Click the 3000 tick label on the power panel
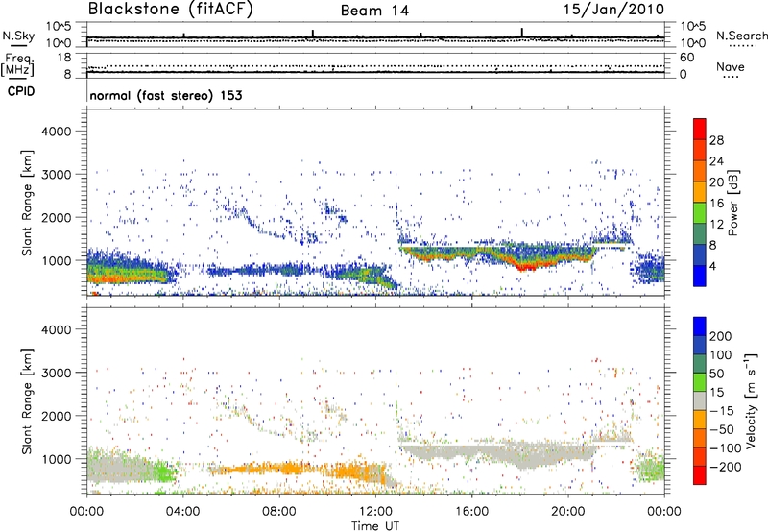The height and width of the screenshot is (532, 768). [56, 175]
